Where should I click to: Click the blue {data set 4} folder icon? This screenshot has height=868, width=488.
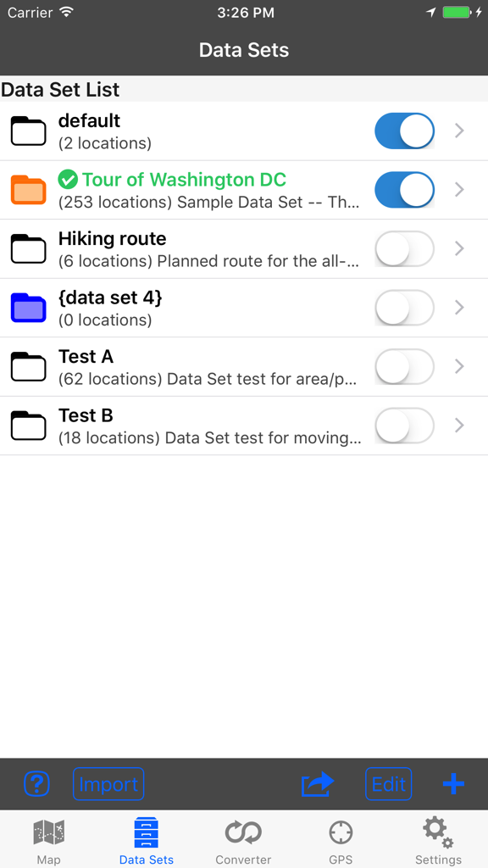coord(28,308)
